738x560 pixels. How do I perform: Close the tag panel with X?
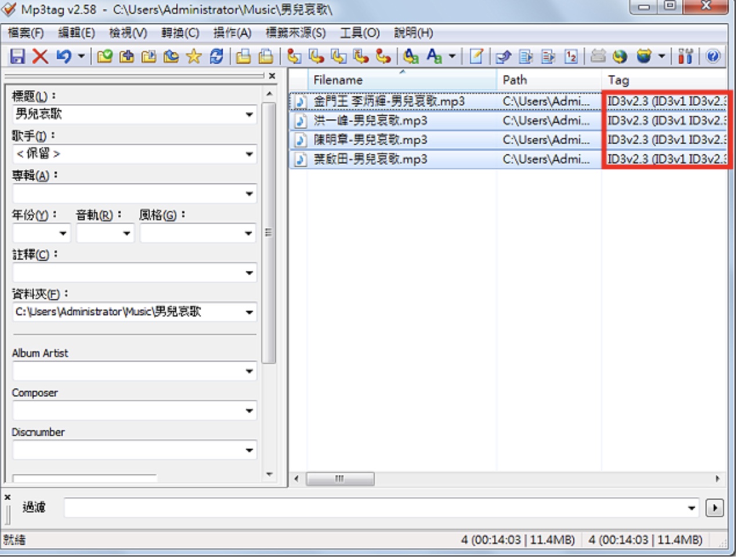click(272, 76)
